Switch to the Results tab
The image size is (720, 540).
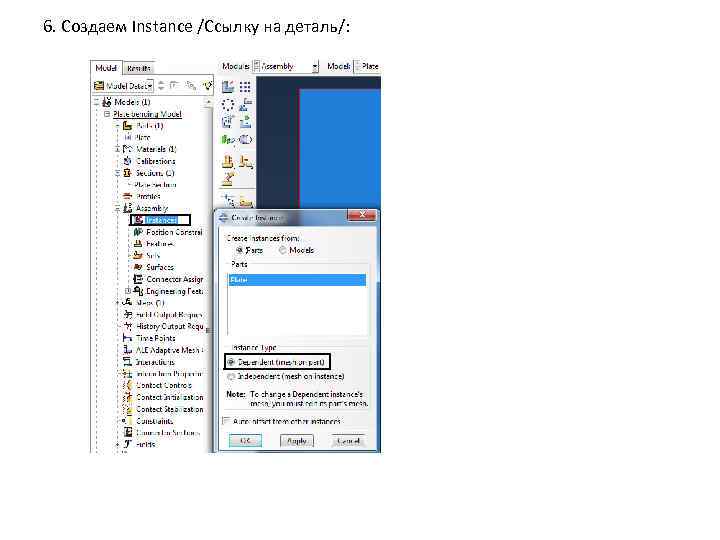138,68
